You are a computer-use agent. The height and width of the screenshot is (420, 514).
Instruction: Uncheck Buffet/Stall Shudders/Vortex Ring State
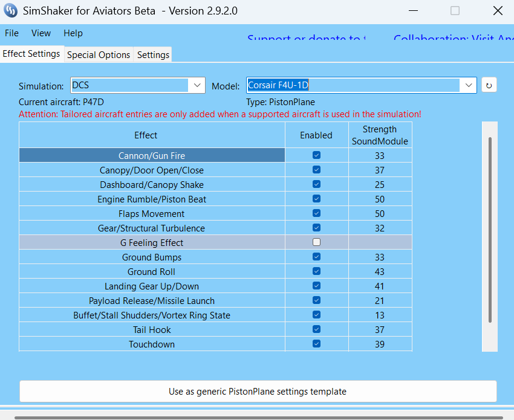click(316, 315)
